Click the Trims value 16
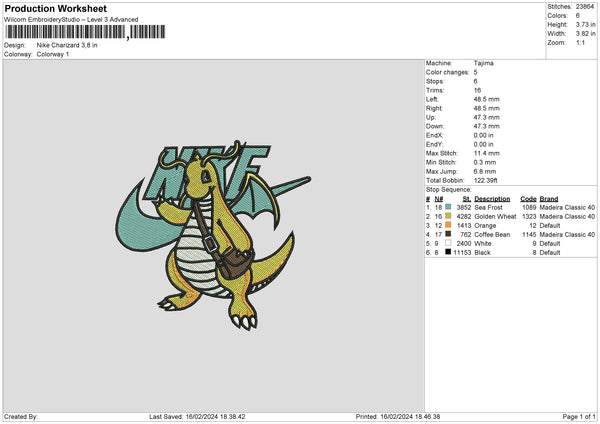Screen dimensions: 600x424 (x=477, y=90)
